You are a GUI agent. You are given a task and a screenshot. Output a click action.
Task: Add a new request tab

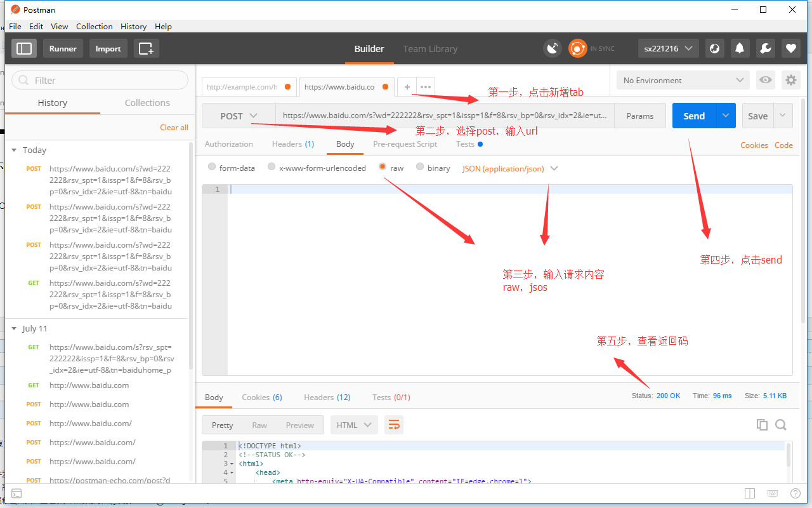pos(407,87)
